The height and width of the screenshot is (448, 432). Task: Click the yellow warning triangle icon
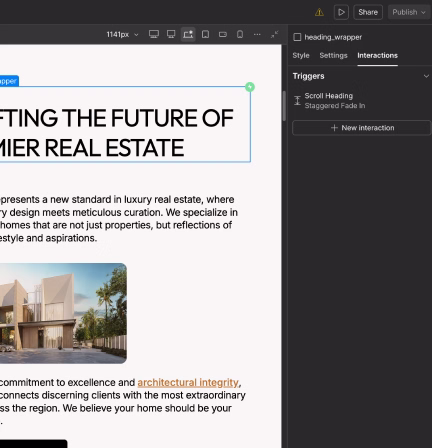click(319, 12)
